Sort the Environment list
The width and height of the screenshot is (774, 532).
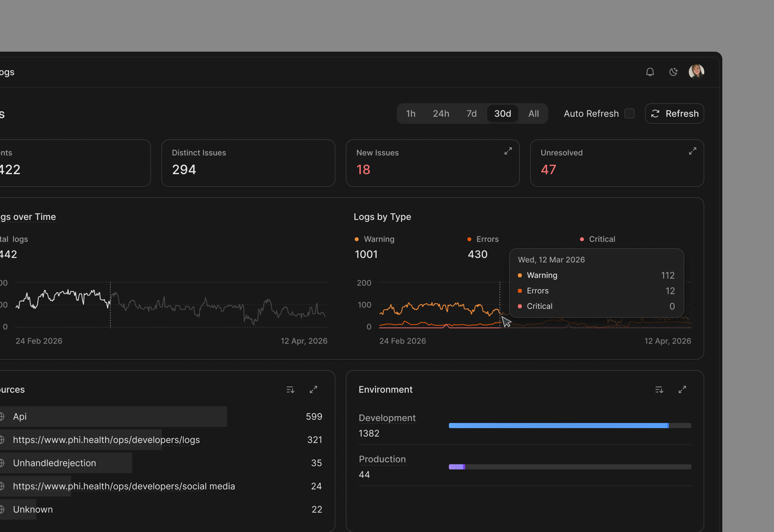point(659,390)
